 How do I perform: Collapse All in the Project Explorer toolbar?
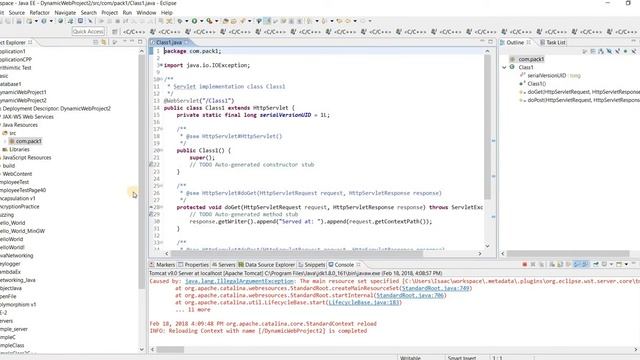pyautogui.click(x=96, y=42)
